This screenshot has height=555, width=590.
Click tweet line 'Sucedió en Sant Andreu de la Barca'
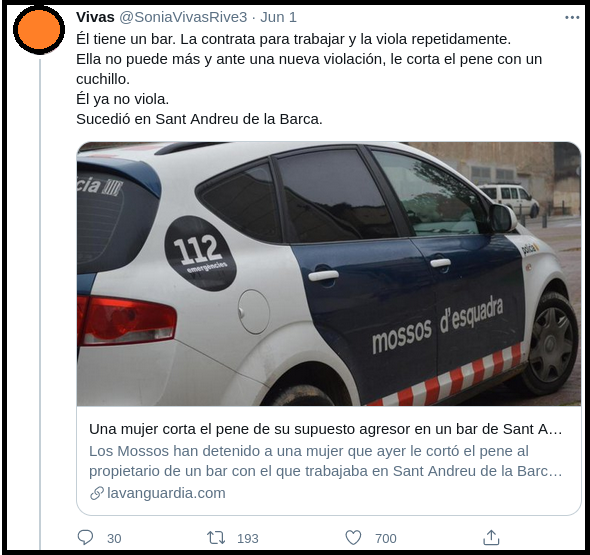point(199,119)
